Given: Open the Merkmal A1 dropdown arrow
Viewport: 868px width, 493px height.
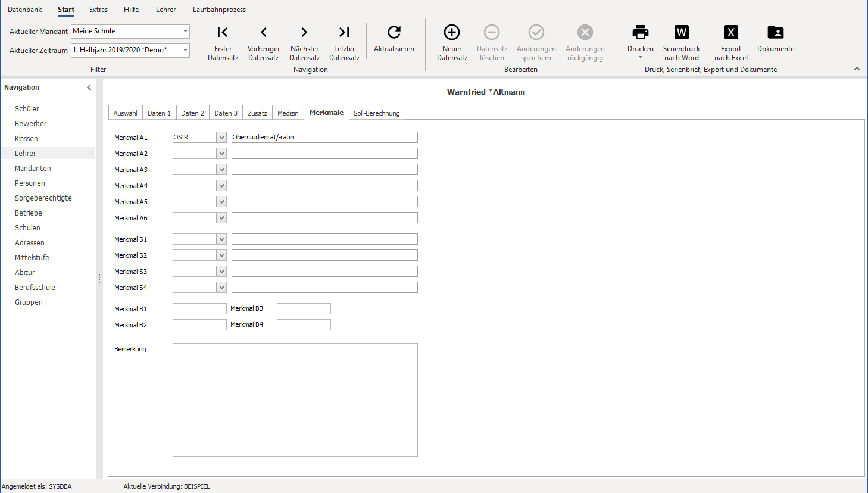Looking at the screenshot, I should (221, 138).
